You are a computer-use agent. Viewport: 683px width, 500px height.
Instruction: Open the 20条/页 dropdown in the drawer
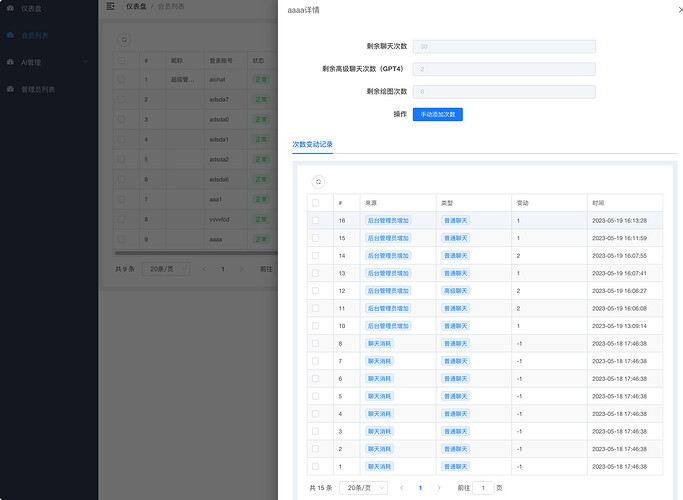(x=363, y=488)
